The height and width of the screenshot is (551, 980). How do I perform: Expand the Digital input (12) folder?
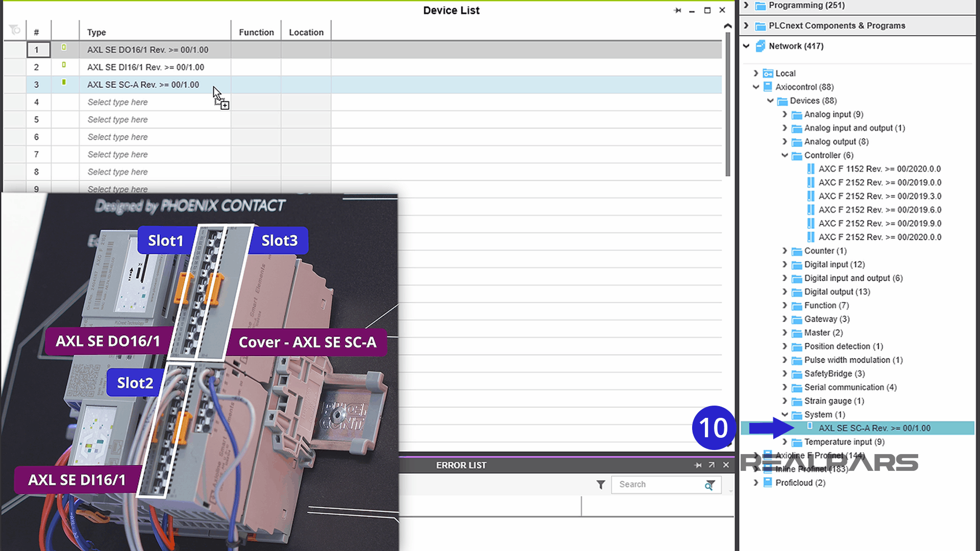pos(785,264)
